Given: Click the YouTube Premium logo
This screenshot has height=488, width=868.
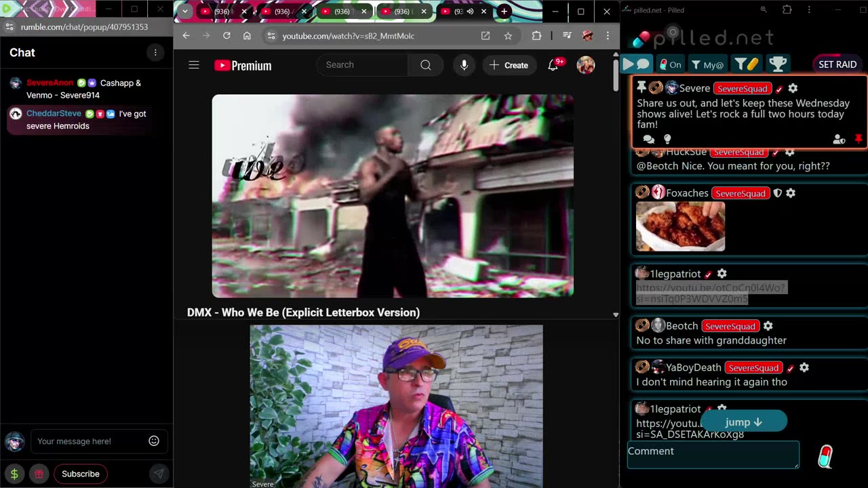Looking at the screenshot, I should coord(243,66).
